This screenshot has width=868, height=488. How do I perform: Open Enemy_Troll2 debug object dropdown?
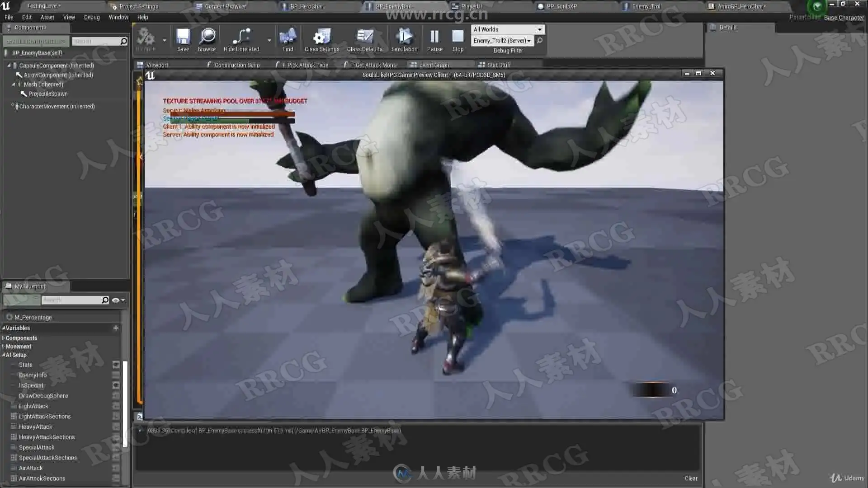(x=502, y=41)
